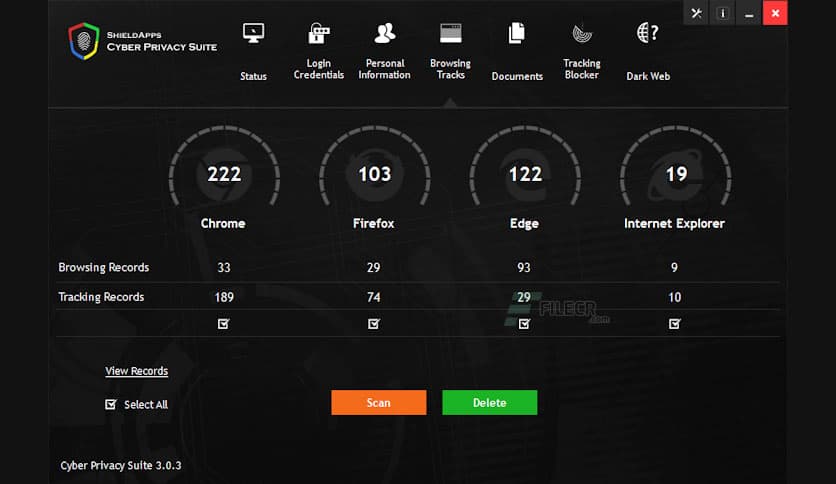Open the View Records link
Viewport: 836px width, 484px height.
pyautogui.click(x=136, y=371)
